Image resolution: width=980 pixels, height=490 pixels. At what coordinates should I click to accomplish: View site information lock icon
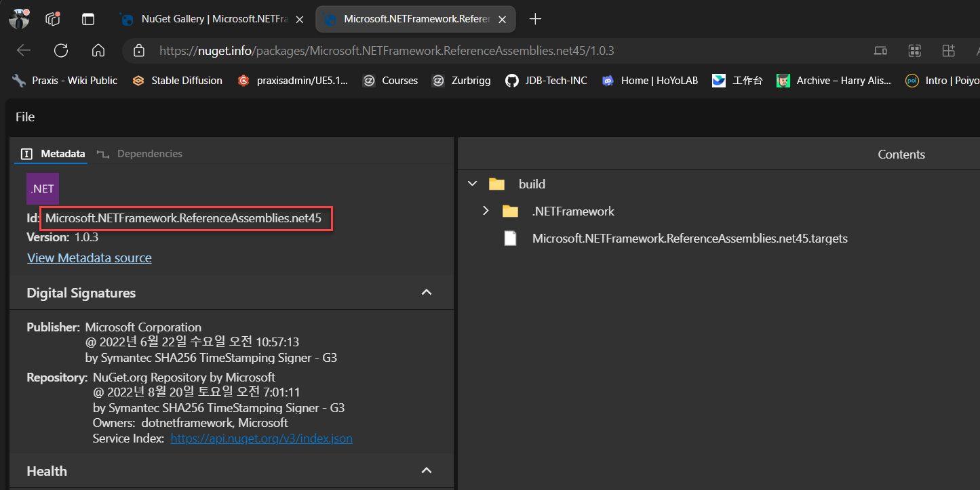[139, 51]
